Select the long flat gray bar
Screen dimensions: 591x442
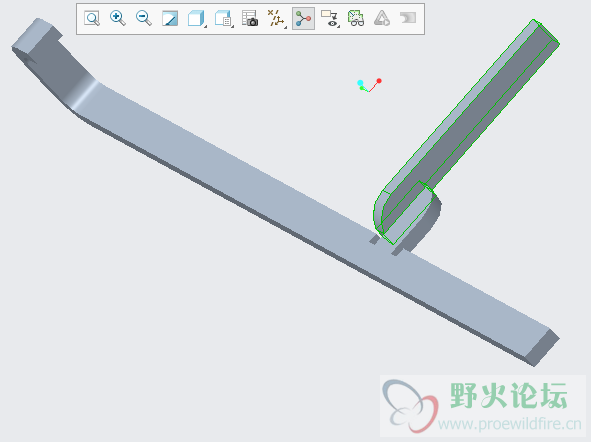click(x=302, y=211)
